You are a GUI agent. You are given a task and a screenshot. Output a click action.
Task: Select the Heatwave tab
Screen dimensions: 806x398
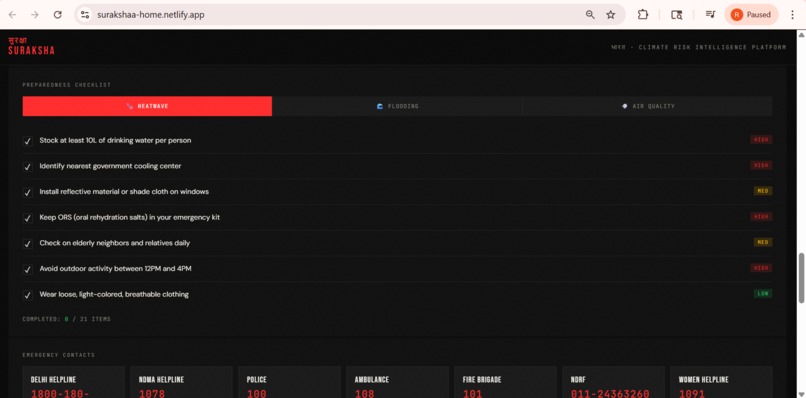click(x=147, y=106)
